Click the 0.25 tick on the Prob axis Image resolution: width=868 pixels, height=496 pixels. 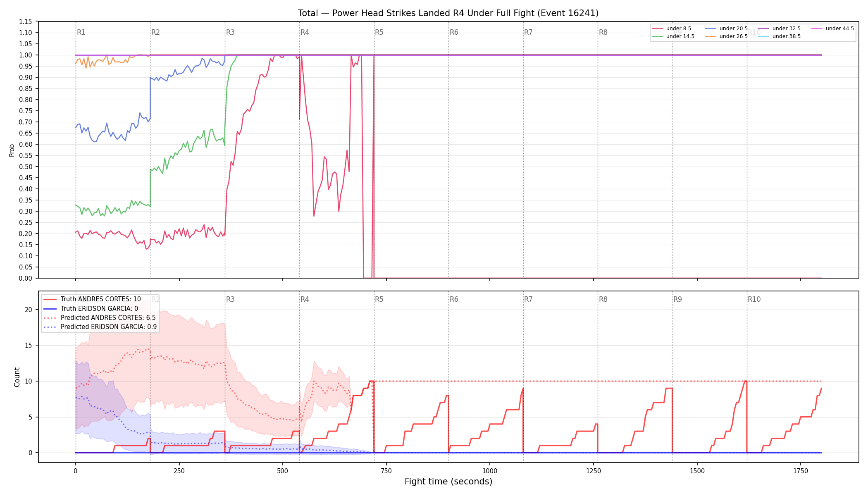[26, 222]
